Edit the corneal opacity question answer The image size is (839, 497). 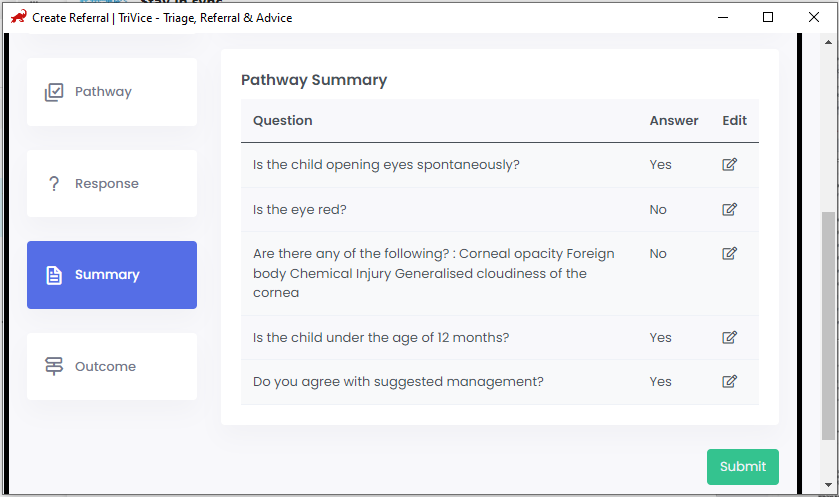click(x=730, y=254)
